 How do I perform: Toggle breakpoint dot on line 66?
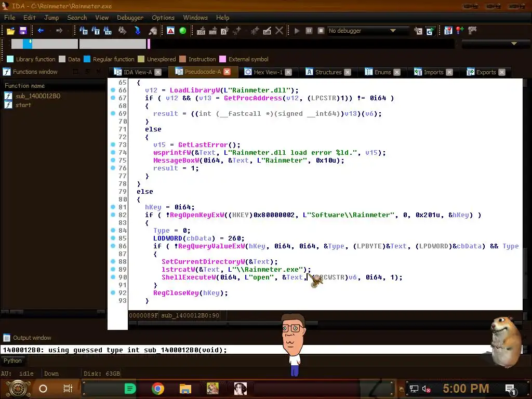[x=113, y=90]
